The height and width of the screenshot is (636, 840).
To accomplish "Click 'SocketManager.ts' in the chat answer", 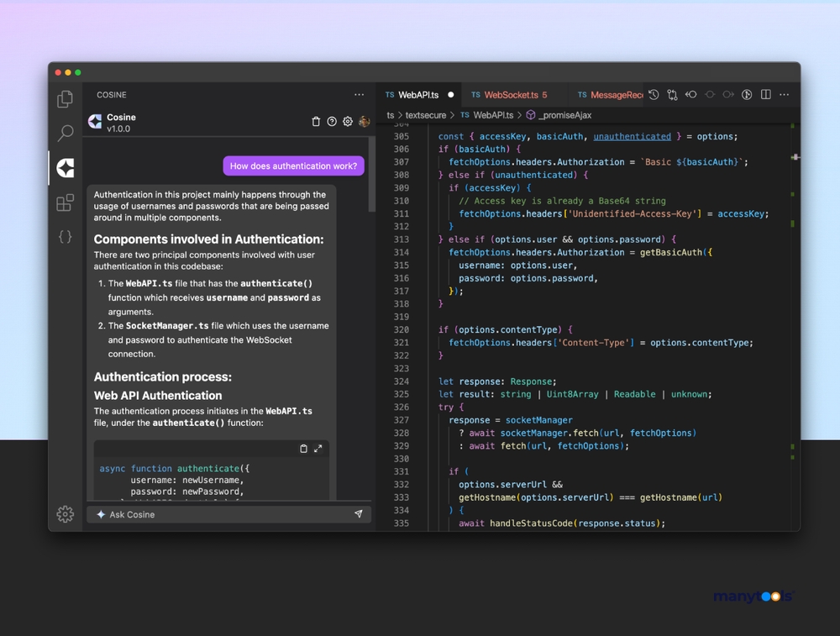I will point(167,326).
